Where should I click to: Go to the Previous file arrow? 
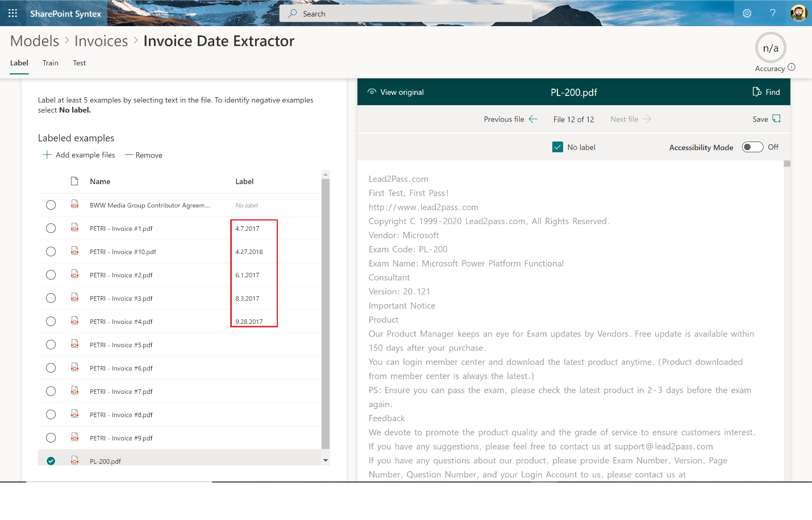pyautogui.click(x=533, y=119)
